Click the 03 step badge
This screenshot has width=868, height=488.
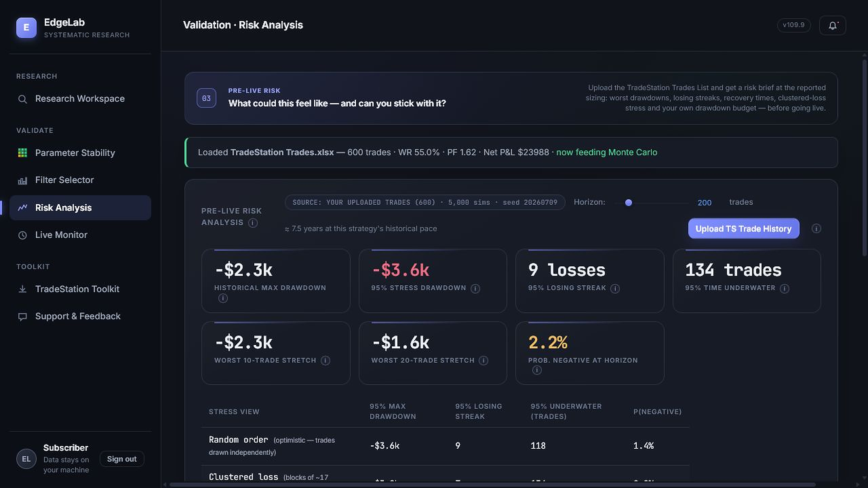point(206,98)
